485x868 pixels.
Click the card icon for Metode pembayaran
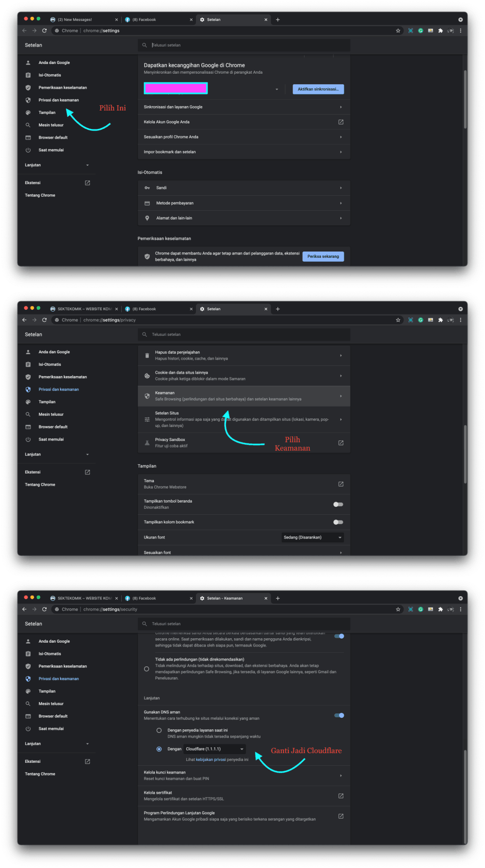pos(147,203)
